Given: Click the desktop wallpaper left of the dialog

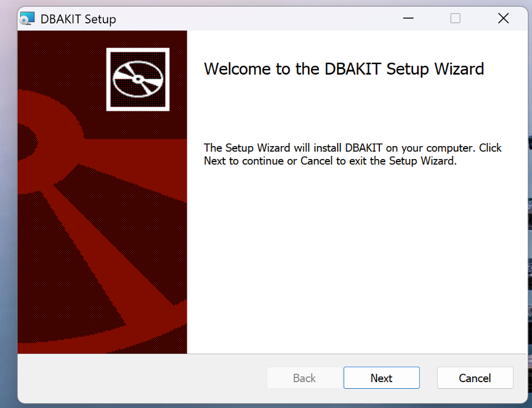Looking at the screenshot, I should pyautogui.click(x=8, y=204).
